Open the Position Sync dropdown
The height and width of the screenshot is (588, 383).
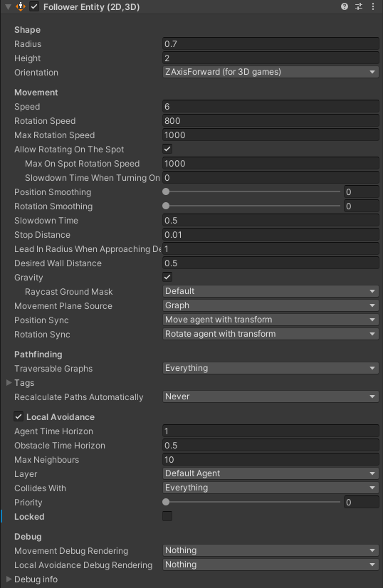271,320
